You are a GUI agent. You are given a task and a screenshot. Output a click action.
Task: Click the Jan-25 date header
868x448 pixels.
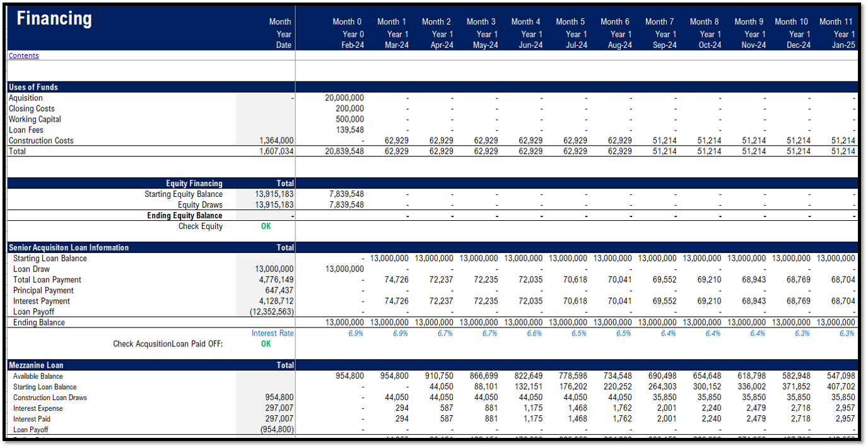[x=842, y=45]
